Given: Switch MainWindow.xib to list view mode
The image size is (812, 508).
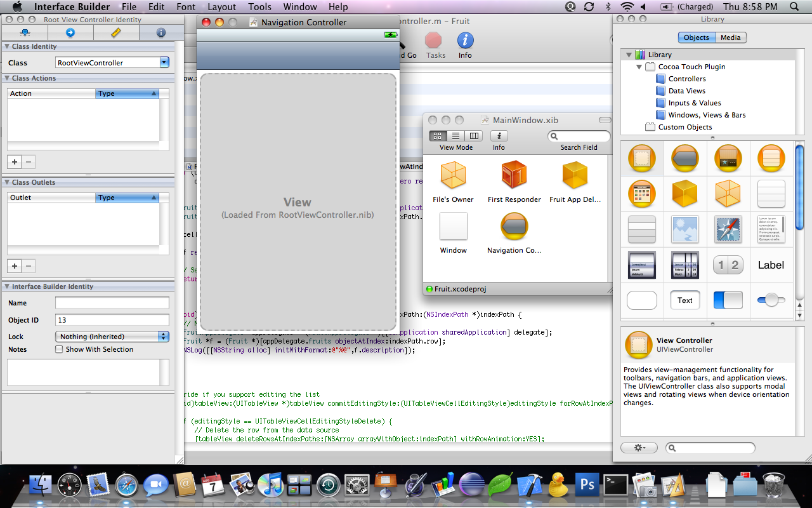Looking at the screenshot, I should [x=455, y=135].
